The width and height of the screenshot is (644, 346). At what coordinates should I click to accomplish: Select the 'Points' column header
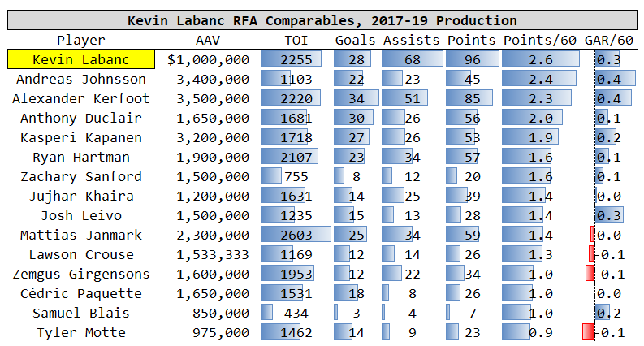(x=472, y=41)
